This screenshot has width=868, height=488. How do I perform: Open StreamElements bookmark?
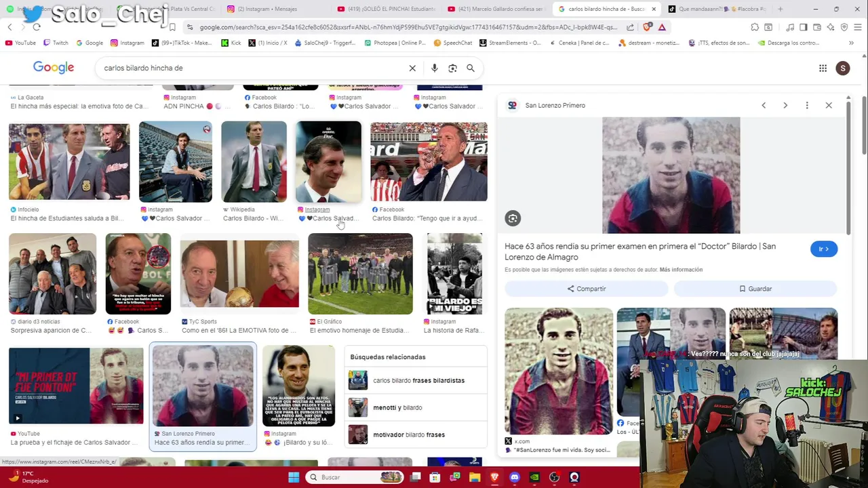tap(511, 43)
